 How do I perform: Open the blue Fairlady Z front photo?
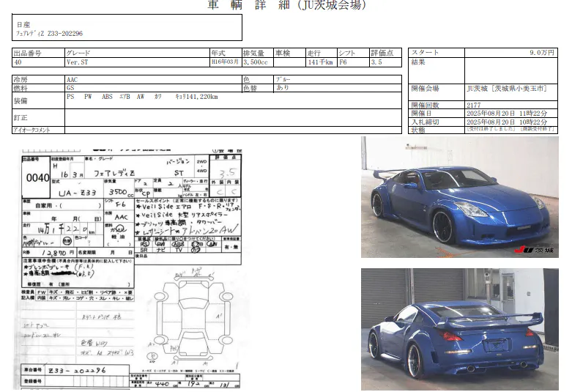click(x=459, y=197)
